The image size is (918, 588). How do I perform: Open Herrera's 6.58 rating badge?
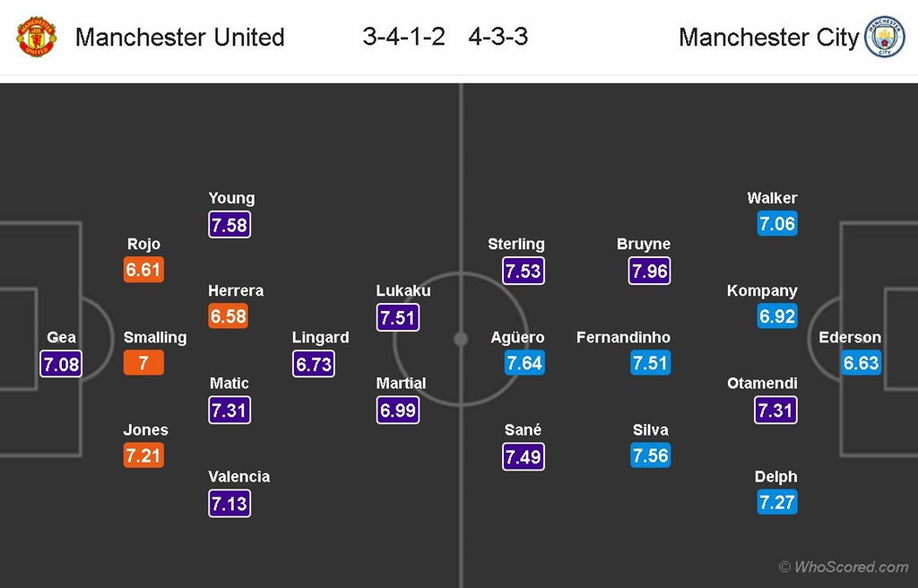[229, 316]
